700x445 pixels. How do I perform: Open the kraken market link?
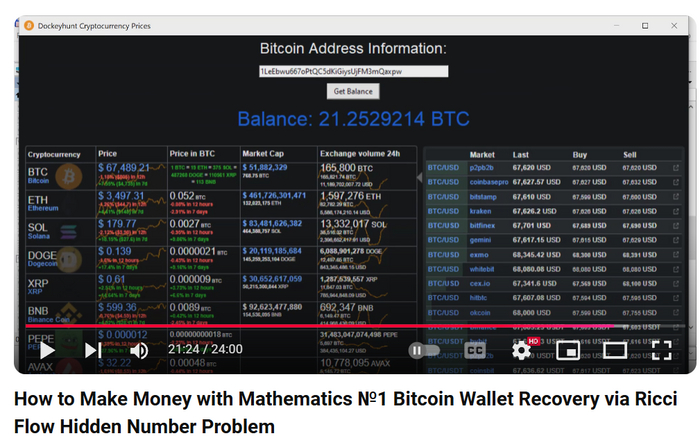(480, 211)
